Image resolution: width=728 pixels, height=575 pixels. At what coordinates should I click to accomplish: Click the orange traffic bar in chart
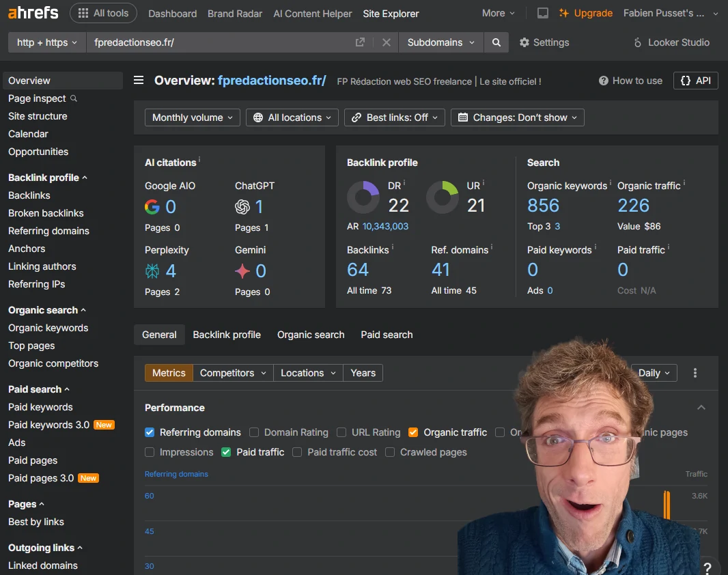667,505
